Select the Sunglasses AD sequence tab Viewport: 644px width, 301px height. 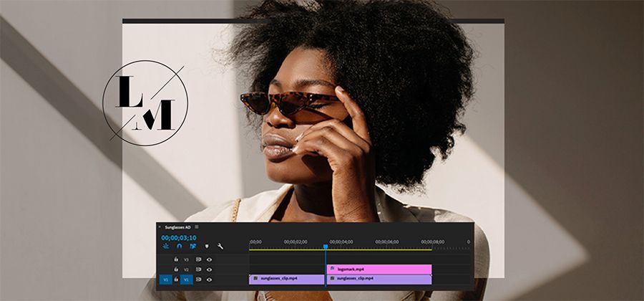pyautogui.click(x=178, y=227)
